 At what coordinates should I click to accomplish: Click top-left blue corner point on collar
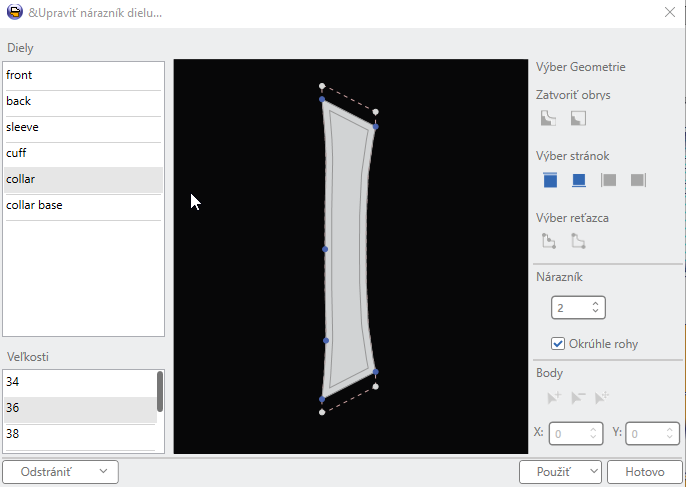[x=322, y=99]
